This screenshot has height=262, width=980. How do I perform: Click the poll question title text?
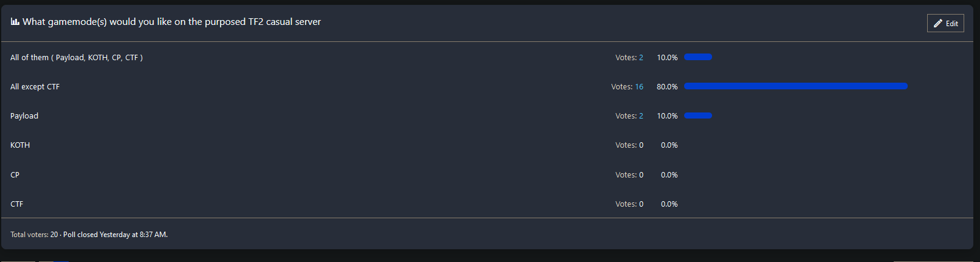point(172,22)
